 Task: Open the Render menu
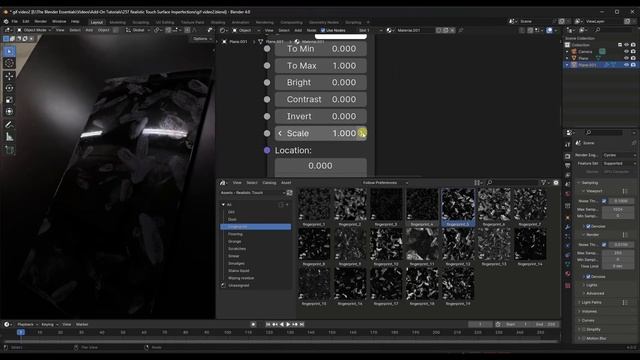(x=40, y=21)
